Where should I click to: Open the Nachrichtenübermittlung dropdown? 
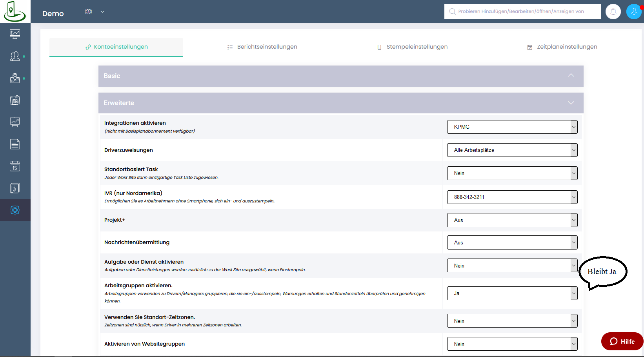(512, 242)
